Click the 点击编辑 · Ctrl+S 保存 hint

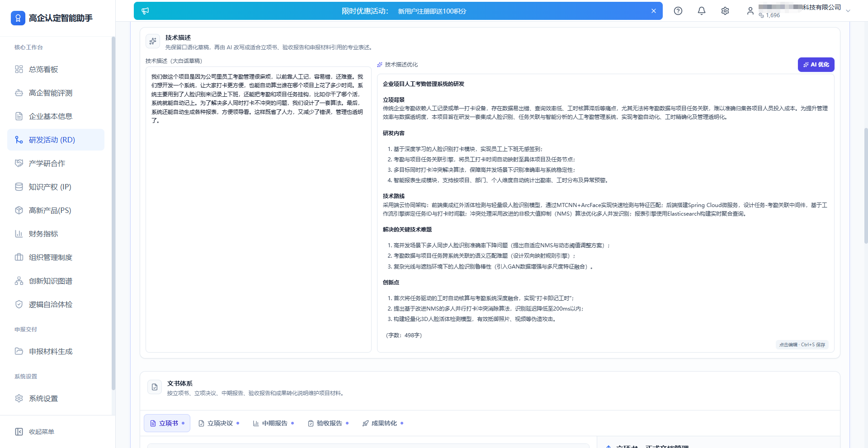[x=802, y=344]
